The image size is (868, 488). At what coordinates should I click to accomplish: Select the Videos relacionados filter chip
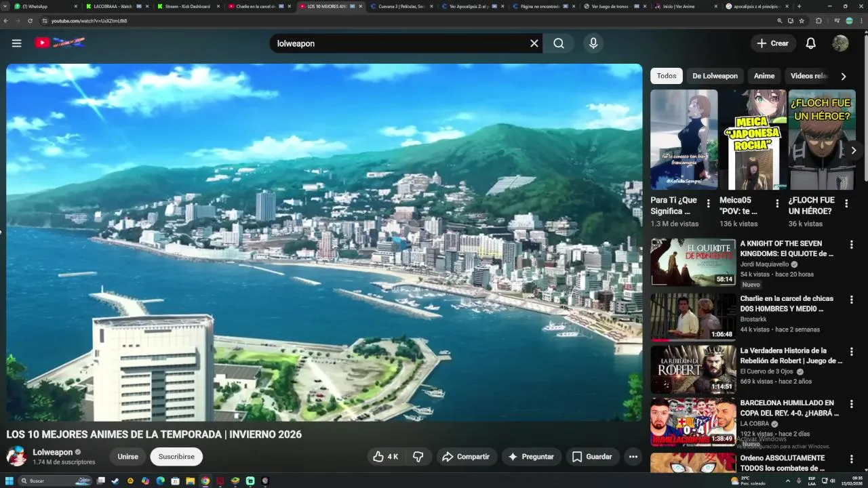[x=809, y=76]
